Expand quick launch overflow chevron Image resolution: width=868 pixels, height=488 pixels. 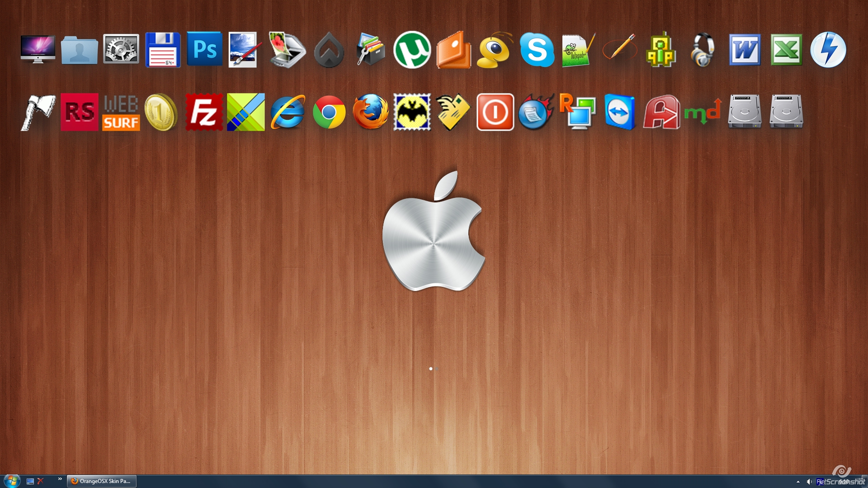(60, 479)
